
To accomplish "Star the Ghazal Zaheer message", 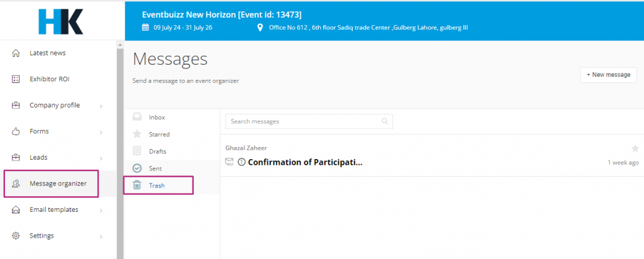I will [635, 148].
